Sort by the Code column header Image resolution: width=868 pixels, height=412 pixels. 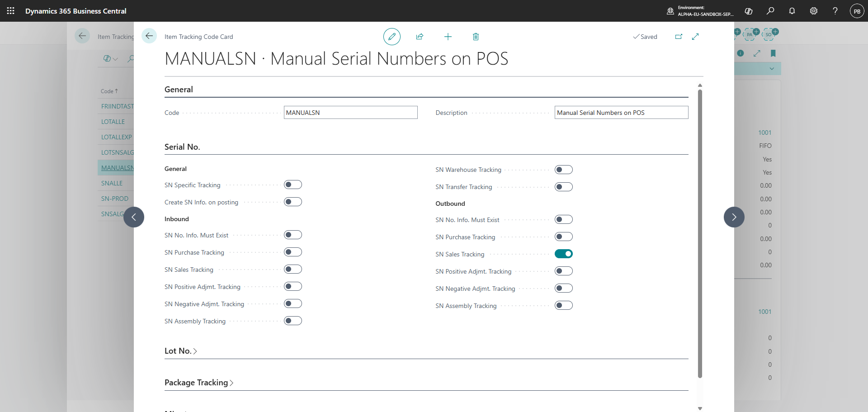click(x=109, y=91)
